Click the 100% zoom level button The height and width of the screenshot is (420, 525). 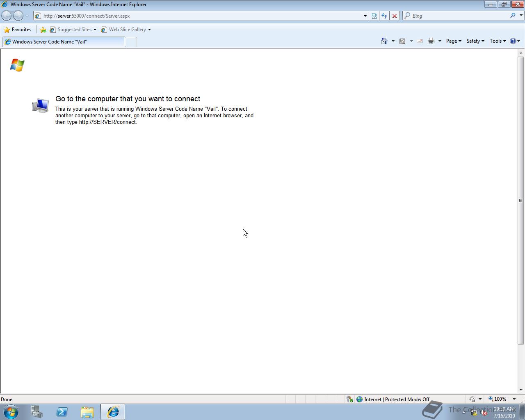[x=498, y=399]
